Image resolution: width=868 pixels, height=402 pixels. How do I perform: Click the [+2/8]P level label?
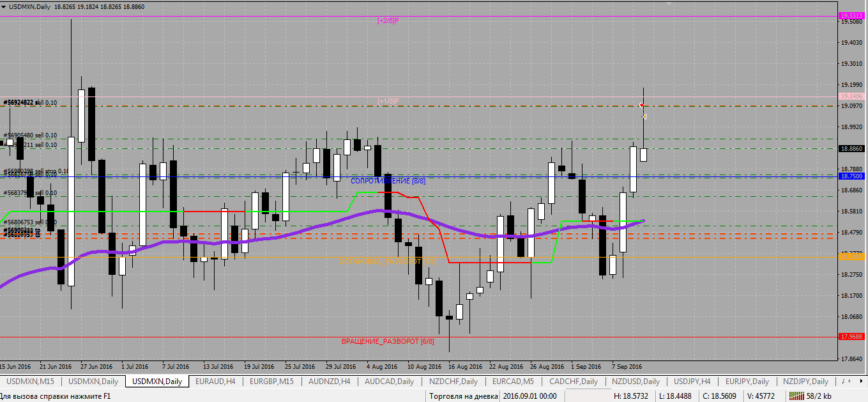tap(388, 20)
